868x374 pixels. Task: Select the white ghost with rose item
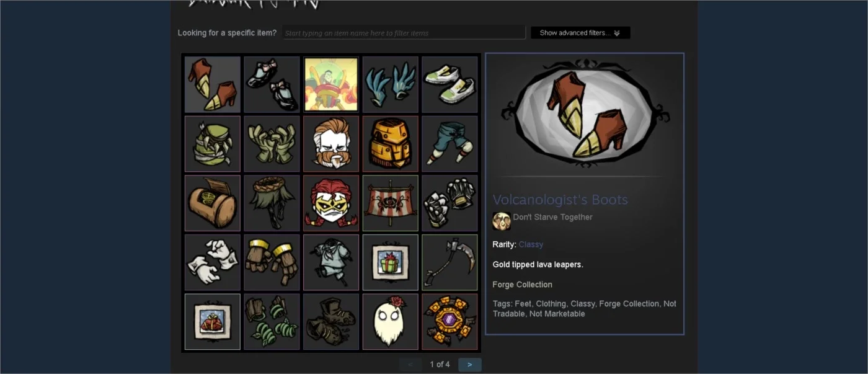pyautogui.click(x=391, y=321)
